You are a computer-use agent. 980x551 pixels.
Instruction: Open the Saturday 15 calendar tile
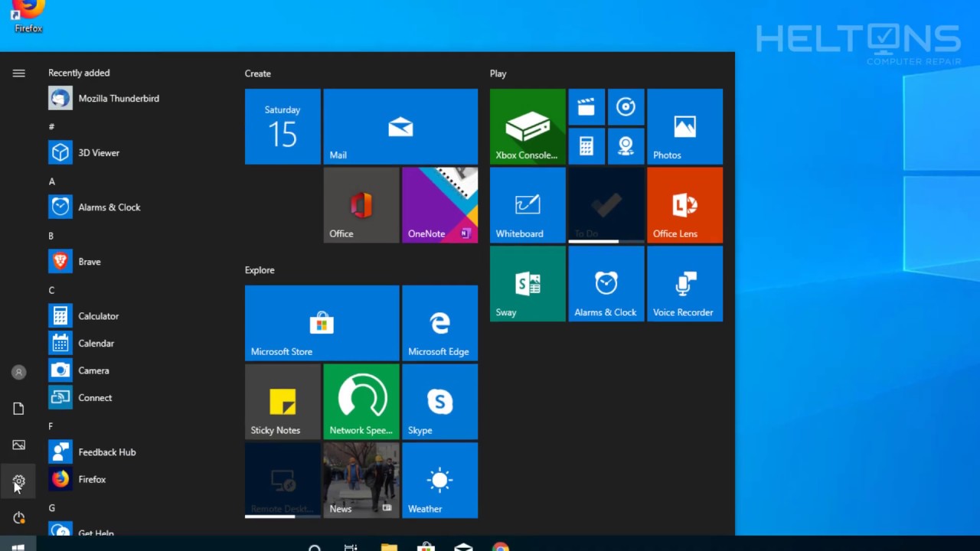(283, 126)
